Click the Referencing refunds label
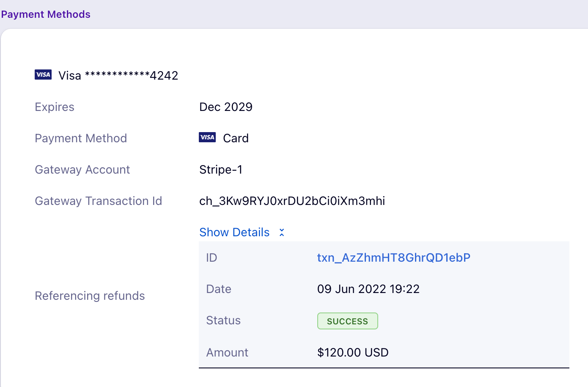This screenshot has height=387, width=588. 90,296
